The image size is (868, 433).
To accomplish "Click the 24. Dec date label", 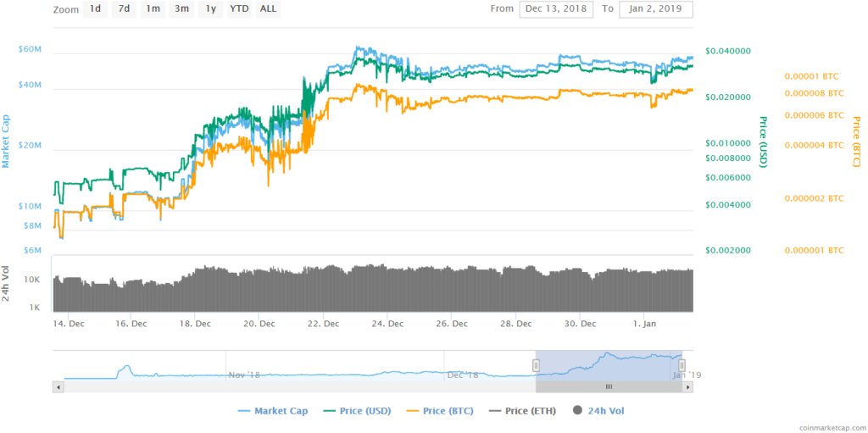I will [387, 324].
